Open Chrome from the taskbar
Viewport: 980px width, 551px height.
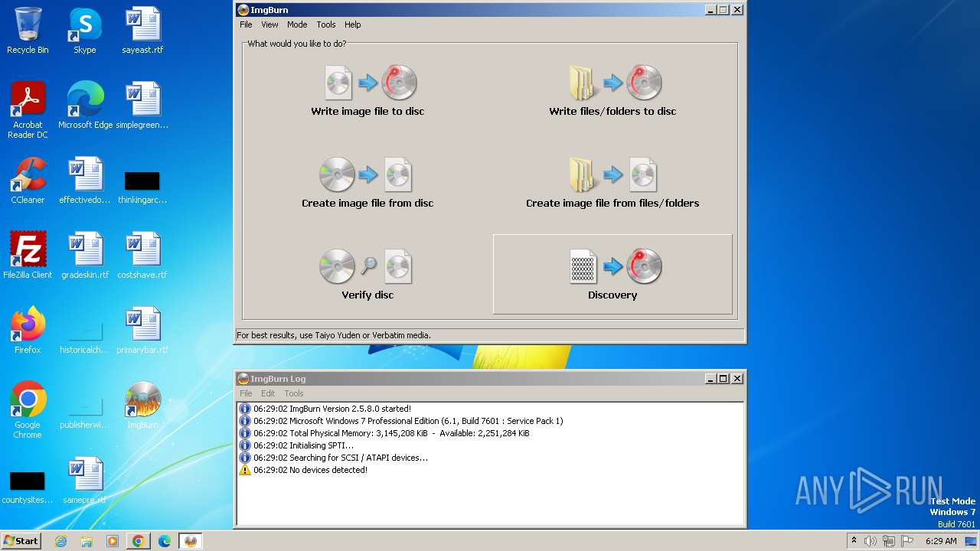(139, 541)
